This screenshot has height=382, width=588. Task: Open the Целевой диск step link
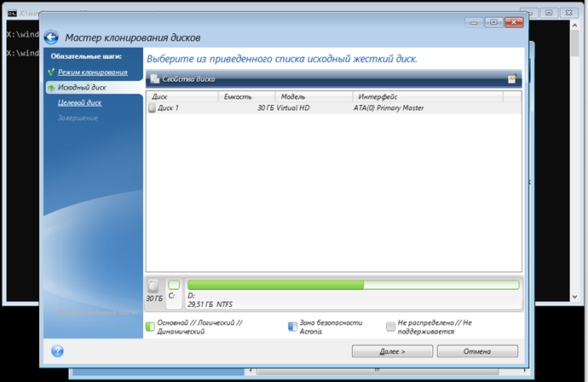pyautogui.click(x=79, y=102)
